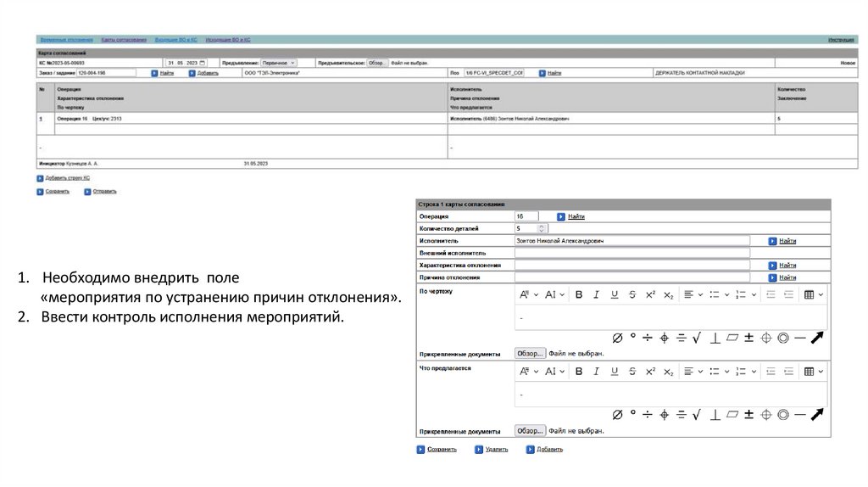868x487 pixels.
Task: Click Обзор button next to Предъявительское
Action: [377, 63]
